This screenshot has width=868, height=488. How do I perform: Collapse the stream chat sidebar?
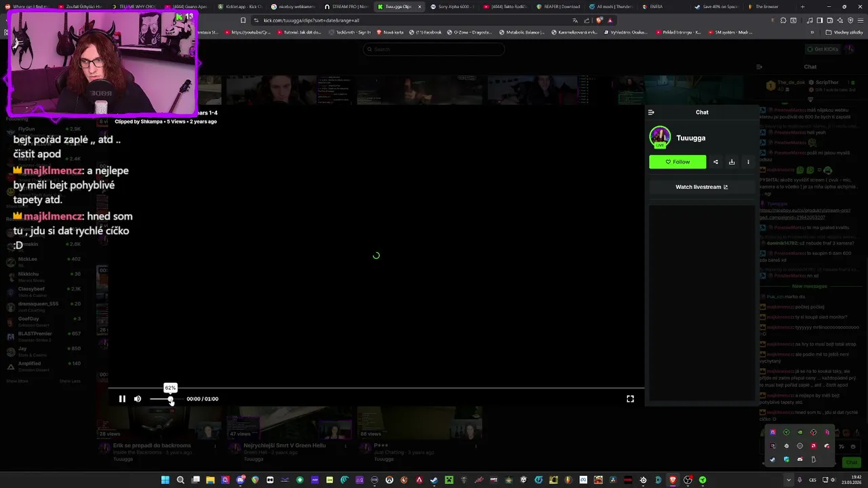point(759,67)
